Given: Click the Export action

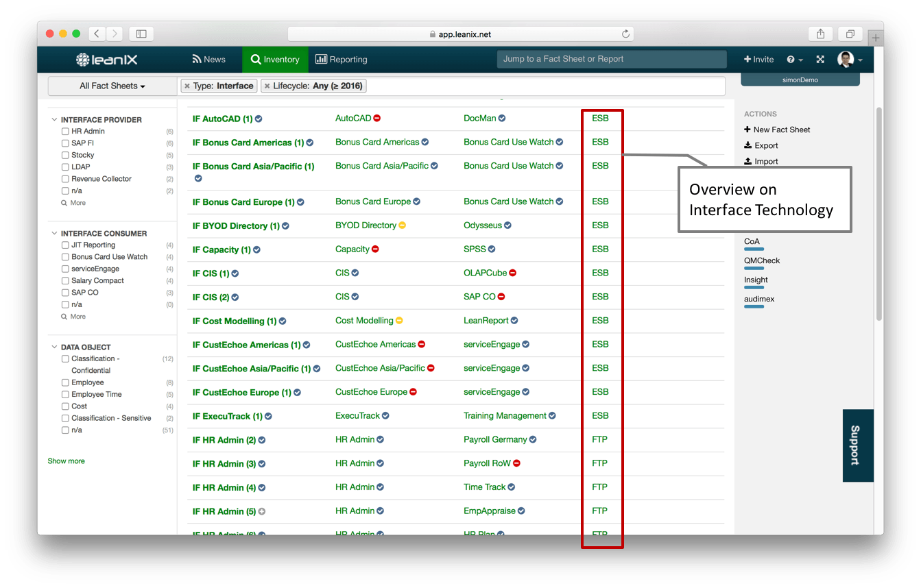Looking at the screenshot, I should tap(761, 145).
